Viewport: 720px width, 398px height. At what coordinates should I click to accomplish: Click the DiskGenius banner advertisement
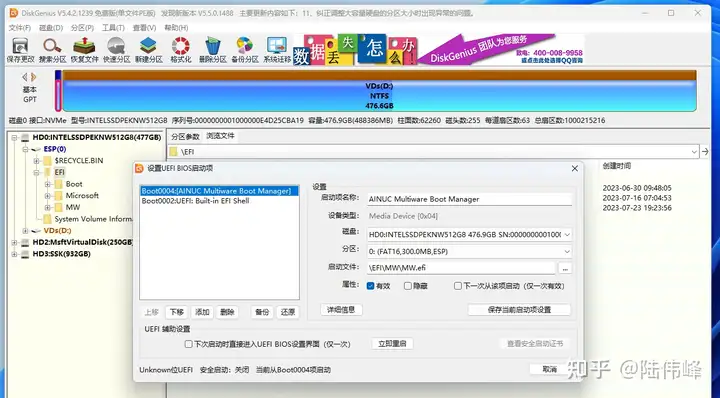[x=439, y=50]
